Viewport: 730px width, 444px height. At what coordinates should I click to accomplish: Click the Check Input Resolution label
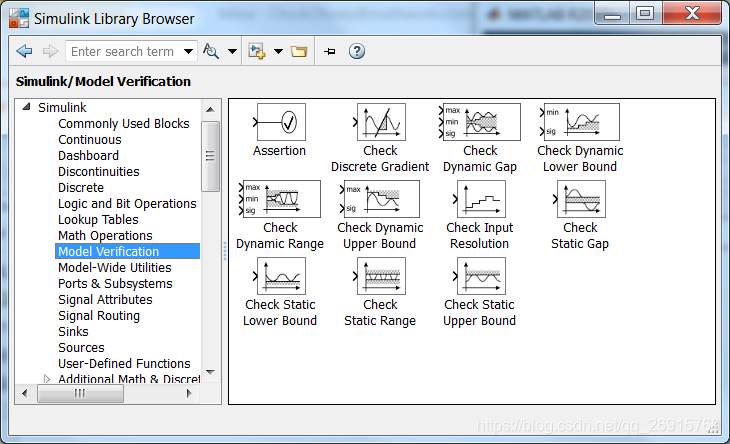tap(480, 235)
